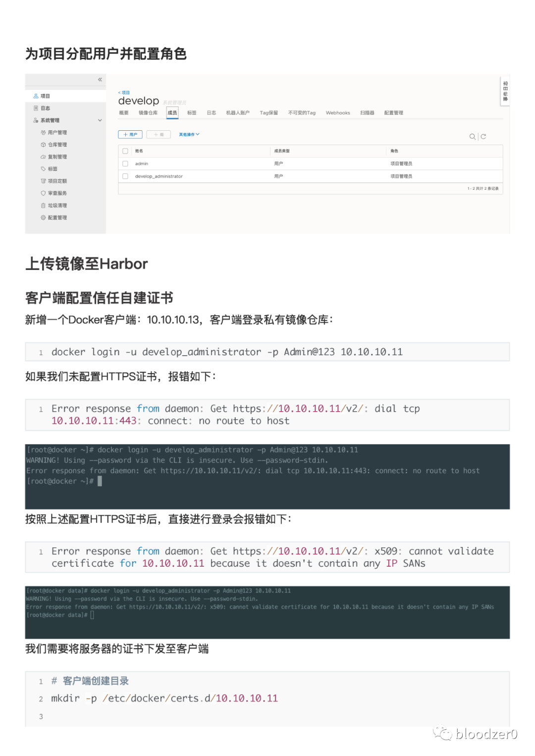535x756 pixels.
Task: Switch to the 镜像仓库 tab
Action: 148,113
